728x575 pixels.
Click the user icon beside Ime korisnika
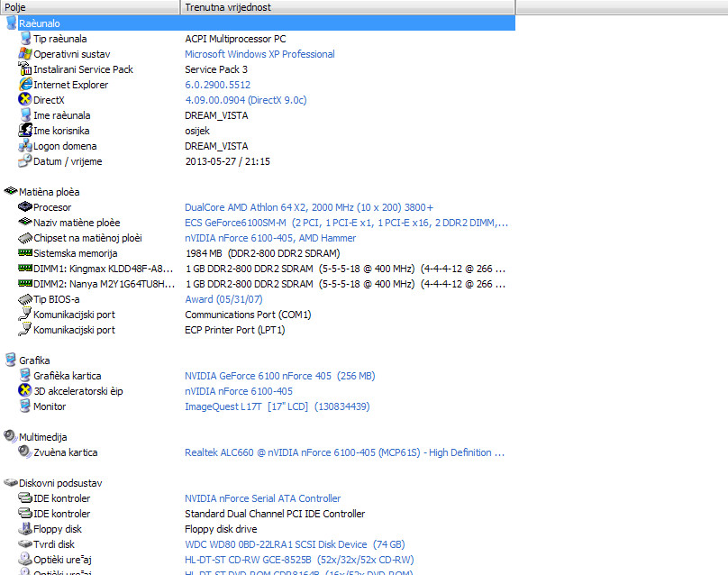[x=25, y=131]
